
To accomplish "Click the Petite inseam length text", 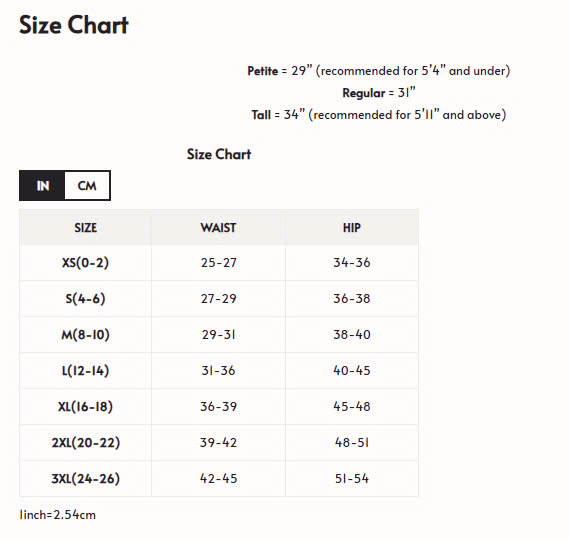I will (x=378, y=70).
